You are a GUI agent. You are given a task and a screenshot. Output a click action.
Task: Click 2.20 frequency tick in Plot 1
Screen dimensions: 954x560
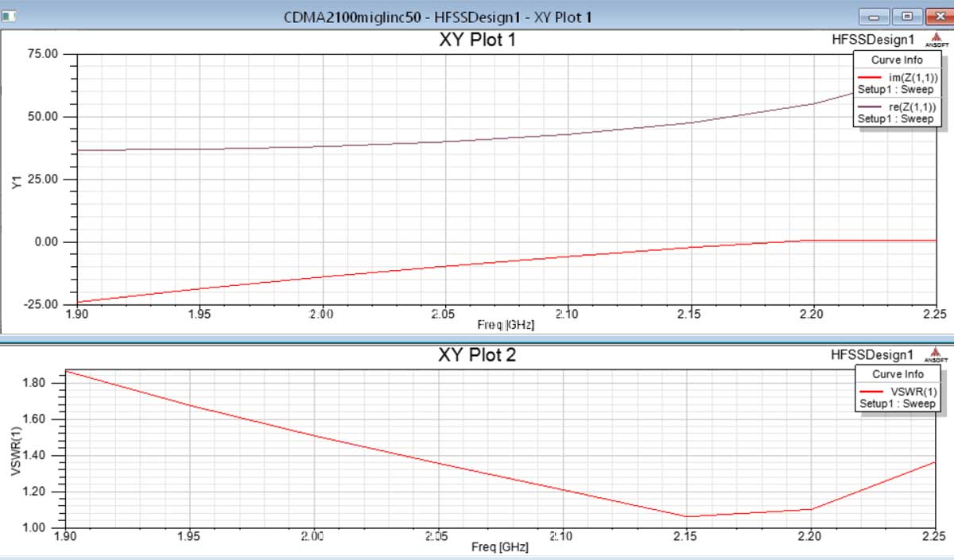pos(811,315)
